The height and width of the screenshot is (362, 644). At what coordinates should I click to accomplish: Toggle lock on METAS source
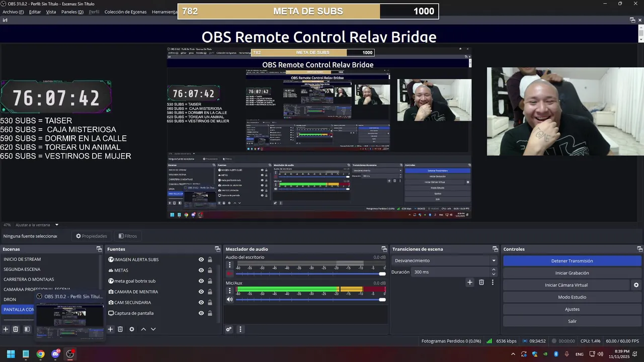[210, 270]
